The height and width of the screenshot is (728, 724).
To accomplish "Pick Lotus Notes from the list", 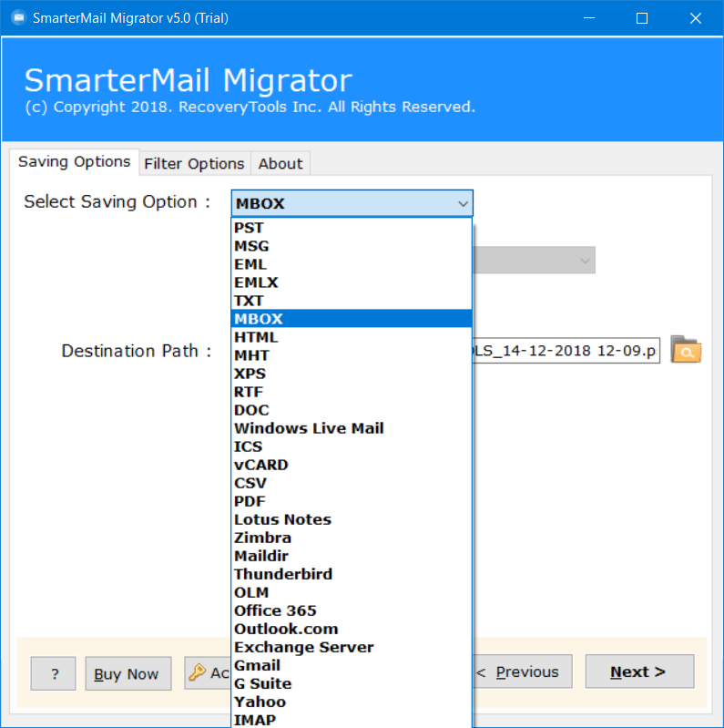I will click(352, 519).
